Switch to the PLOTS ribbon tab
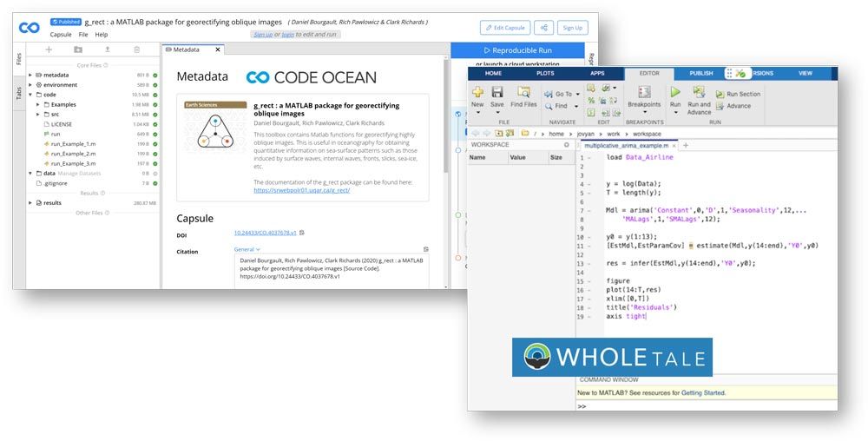This screenshot has width=868, height=441. click(x=545, y=74)
